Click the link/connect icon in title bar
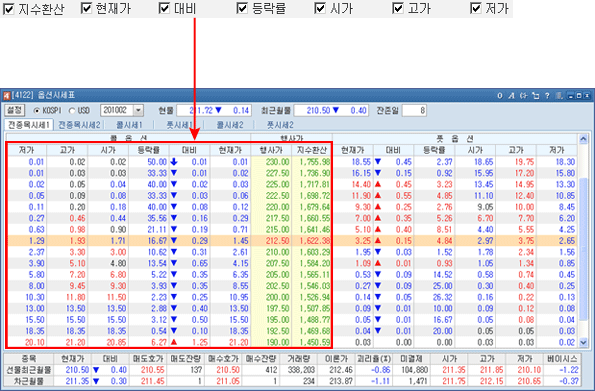Screen dimensions: 595x391 tap(523, 96)
